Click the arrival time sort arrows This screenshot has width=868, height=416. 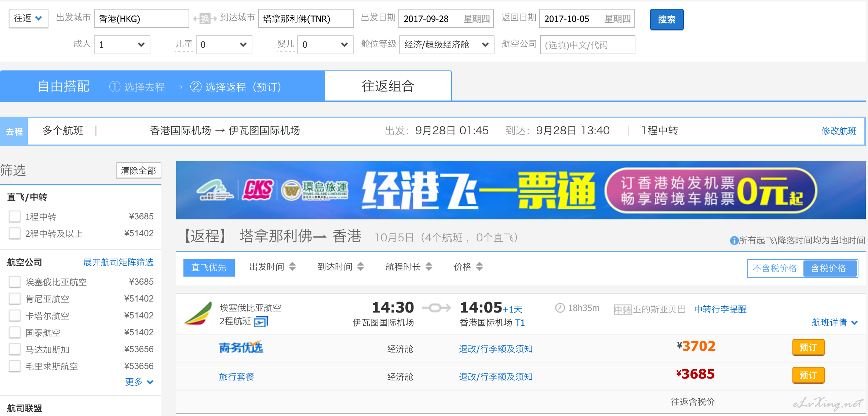361,267
